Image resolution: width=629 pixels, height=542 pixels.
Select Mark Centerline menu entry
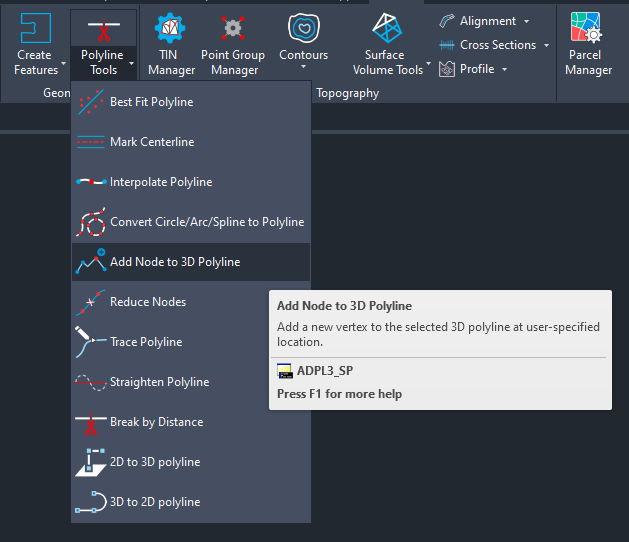(191, 142)
